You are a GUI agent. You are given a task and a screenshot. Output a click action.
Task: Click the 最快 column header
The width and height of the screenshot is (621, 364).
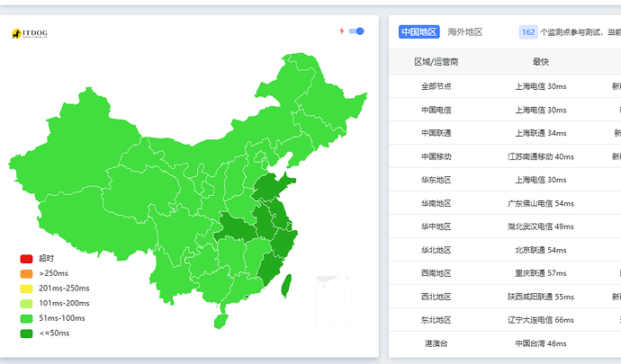pos(541,62)
